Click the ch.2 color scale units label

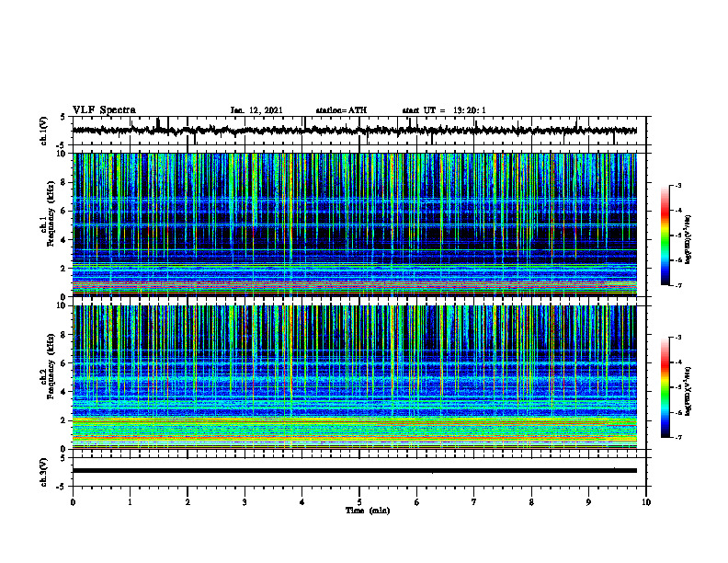click(688, 391)
